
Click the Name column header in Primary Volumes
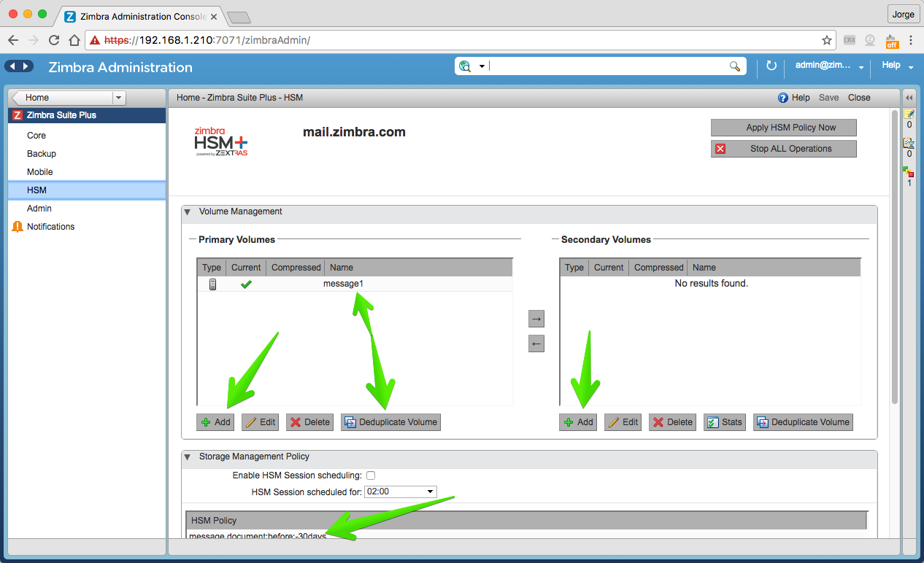(x=419, y=268)
